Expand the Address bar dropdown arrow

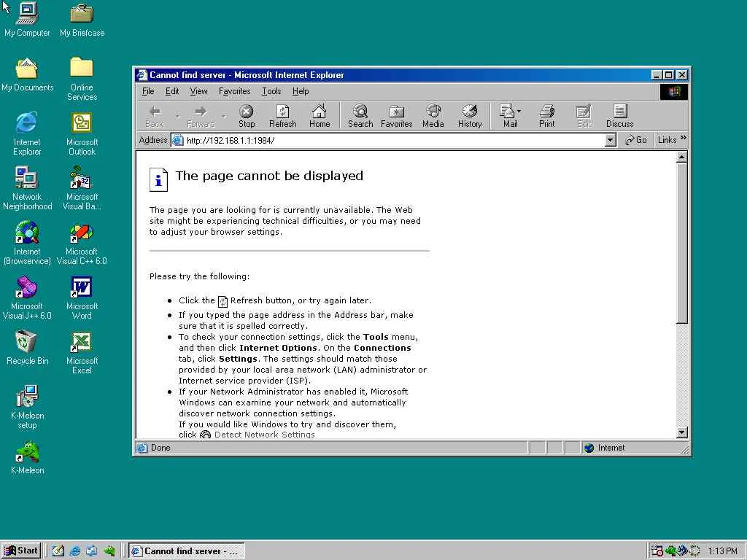tap(611, 140)
